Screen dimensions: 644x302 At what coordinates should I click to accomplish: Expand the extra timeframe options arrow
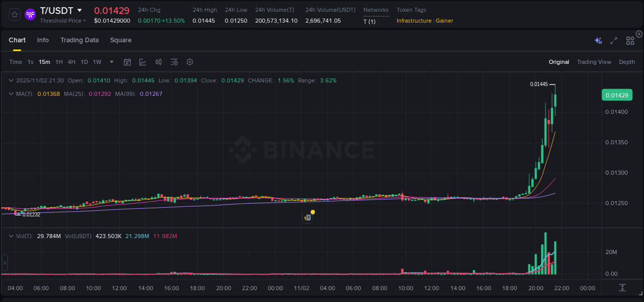coord(111,62)
